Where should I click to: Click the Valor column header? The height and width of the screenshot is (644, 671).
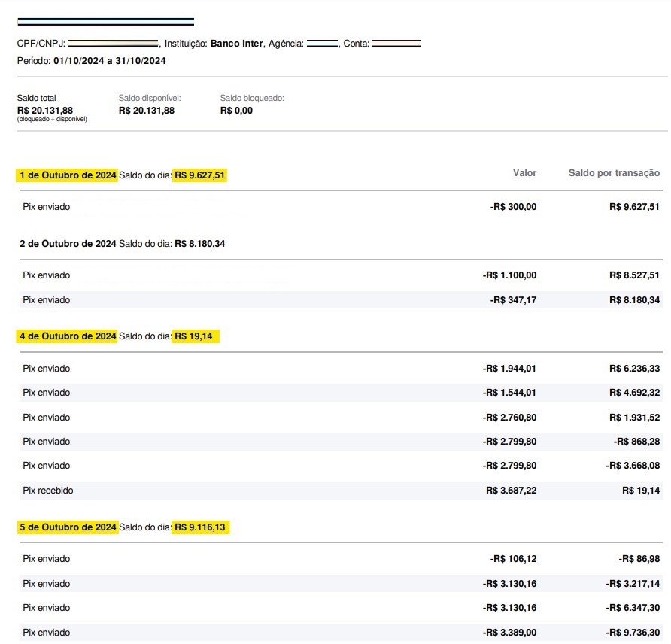pyautogui.click(x=525, y=172)
